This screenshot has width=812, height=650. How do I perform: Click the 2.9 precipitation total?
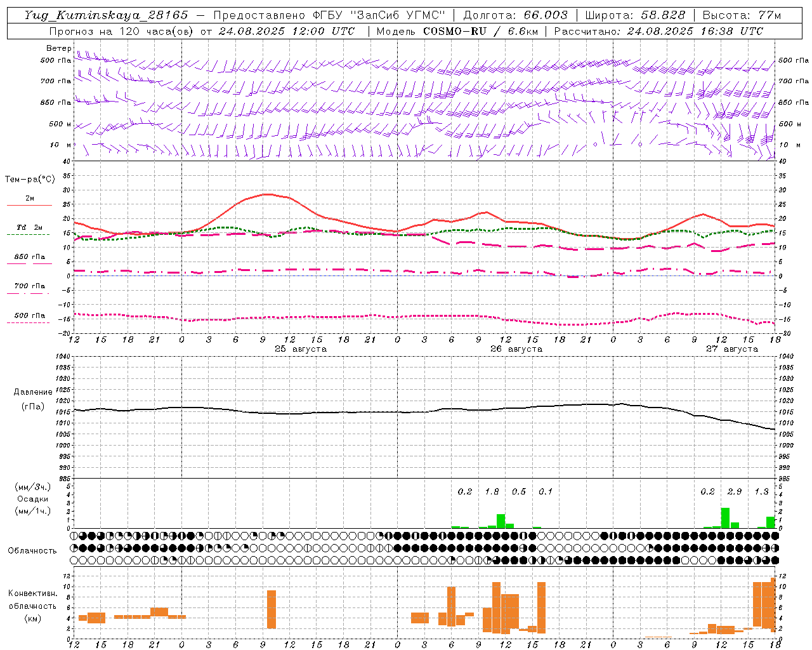click(735, 491)
